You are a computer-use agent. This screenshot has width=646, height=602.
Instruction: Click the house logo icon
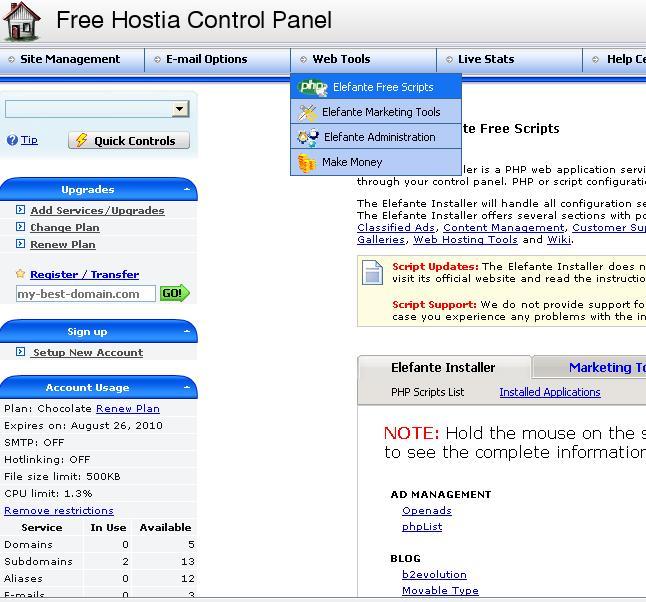click(x=21, y=21)
